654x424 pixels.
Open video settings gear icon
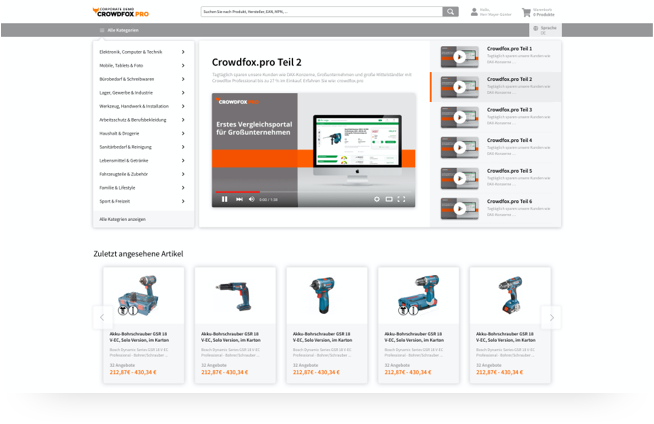(x=376, y=199)
